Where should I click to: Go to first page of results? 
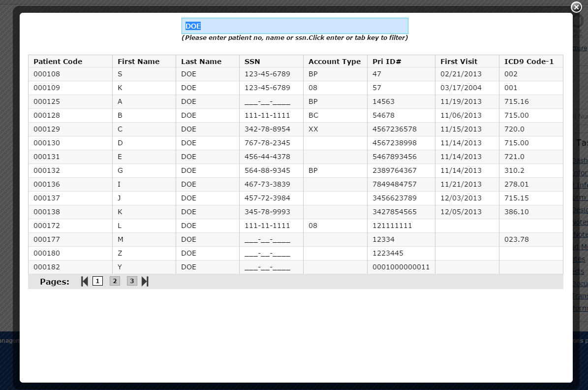(85, 282)
